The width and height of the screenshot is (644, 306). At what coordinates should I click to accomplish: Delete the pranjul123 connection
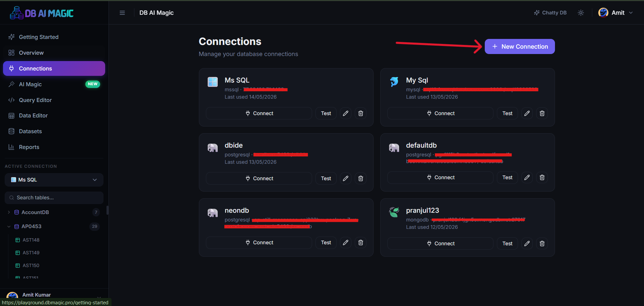point(542,244)
